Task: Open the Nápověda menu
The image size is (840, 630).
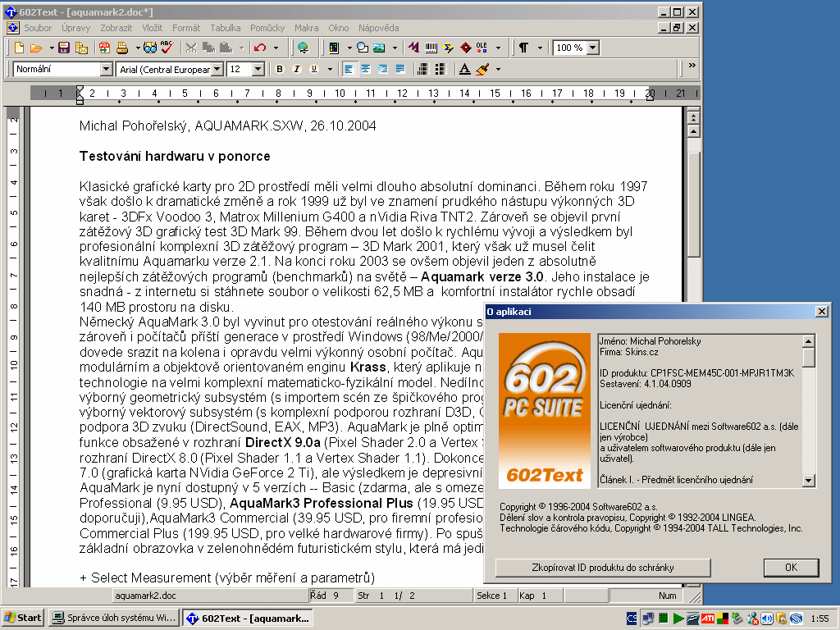Action: (x=378, y=28)
